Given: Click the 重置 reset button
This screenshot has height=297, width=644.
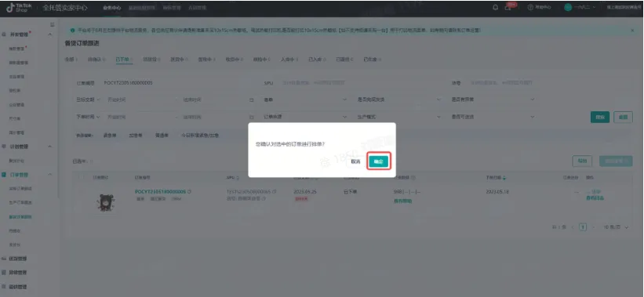Looking at the screenshot, I should pyautogui.click(x=623, y=117).
